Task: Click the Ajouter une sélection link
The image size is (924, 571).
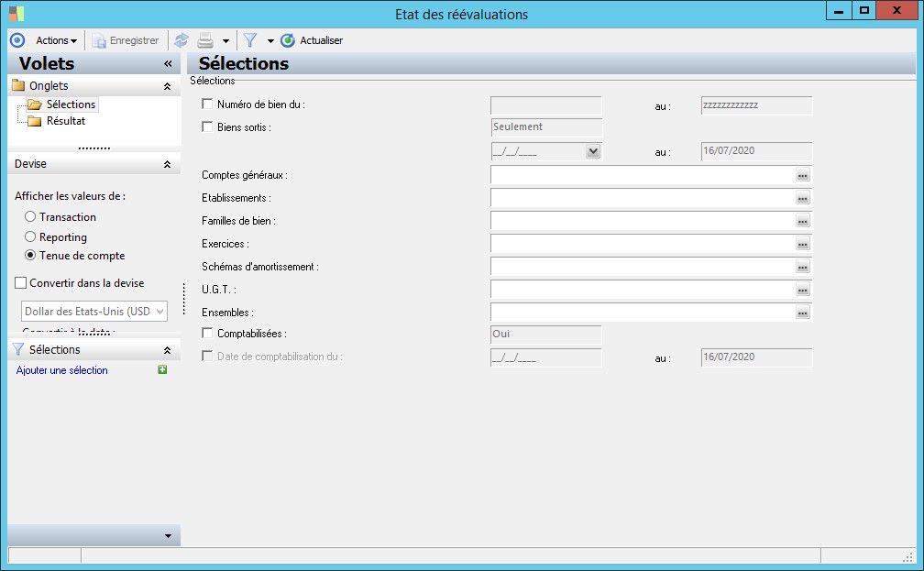Action: tap(62, 370)
